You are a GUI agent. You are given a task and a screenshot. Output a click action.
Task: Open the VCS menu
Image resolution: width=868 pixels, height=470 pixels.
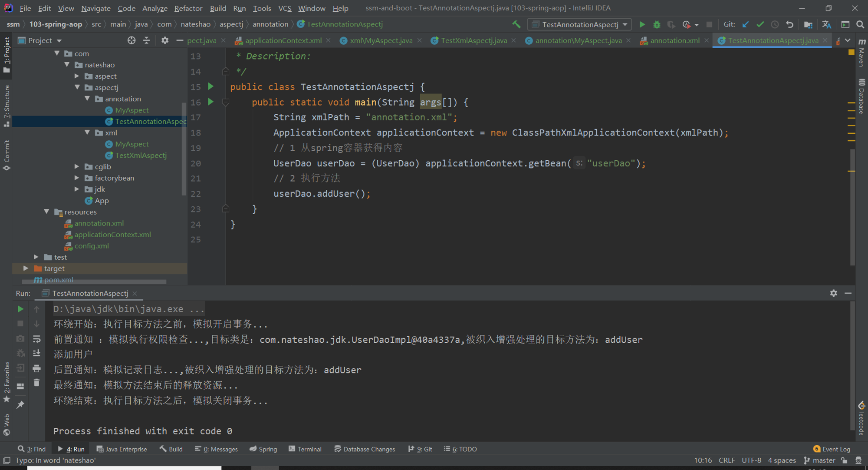click(285, 8)
